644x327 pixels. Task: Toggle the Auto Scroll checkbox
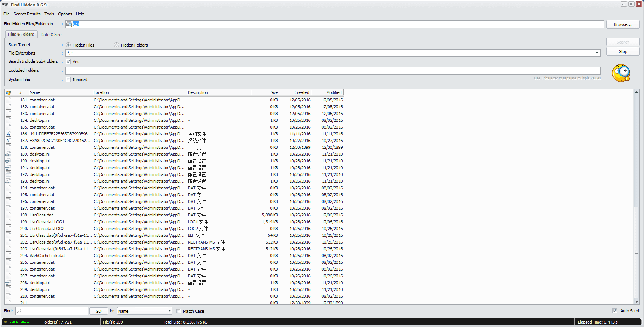[x=615, y=311]
